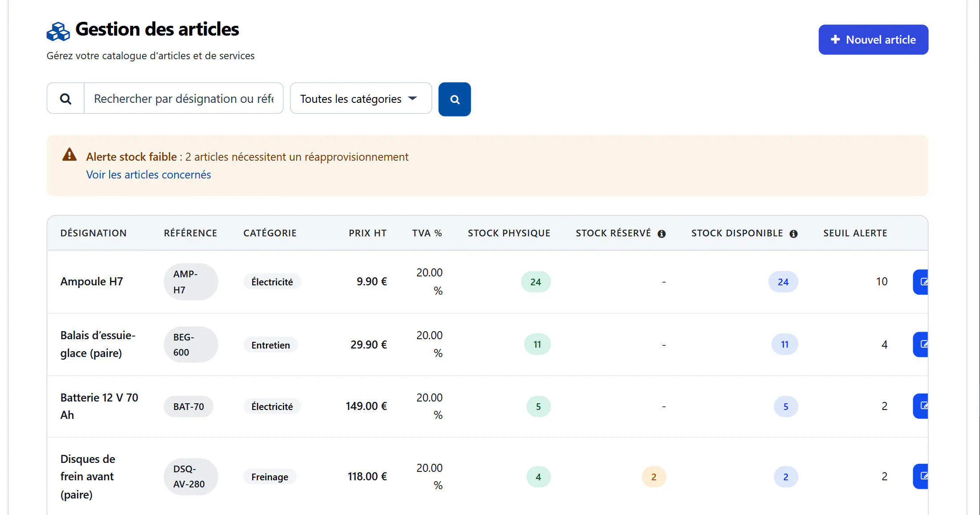This screenshot has height=515, width=980.
Task: Select the AMP-H7 reference badge
Action: (191, 282)
